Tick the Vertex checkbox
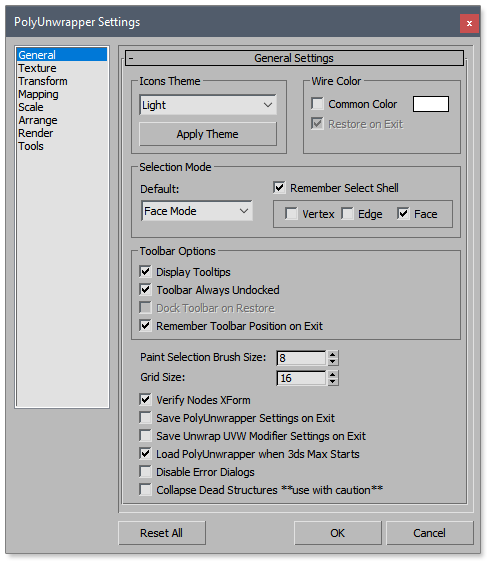Image resolution: width=492 pixels, height=566 pixels. (291, 214)
